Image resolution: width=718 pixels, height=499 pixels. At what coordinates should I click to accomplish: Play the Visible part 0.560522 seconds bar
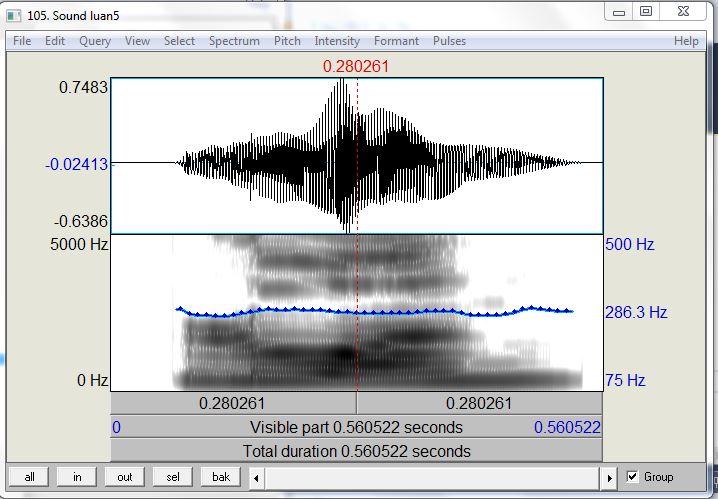click(356, 427)
